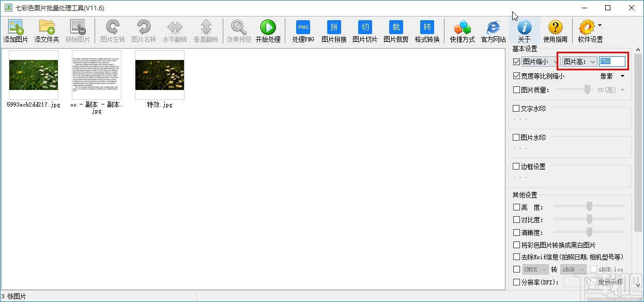This screenshot has height=302, width=644.
Task: Enable the 清晰度 sharpness checkbox
Action: (517, 233)
